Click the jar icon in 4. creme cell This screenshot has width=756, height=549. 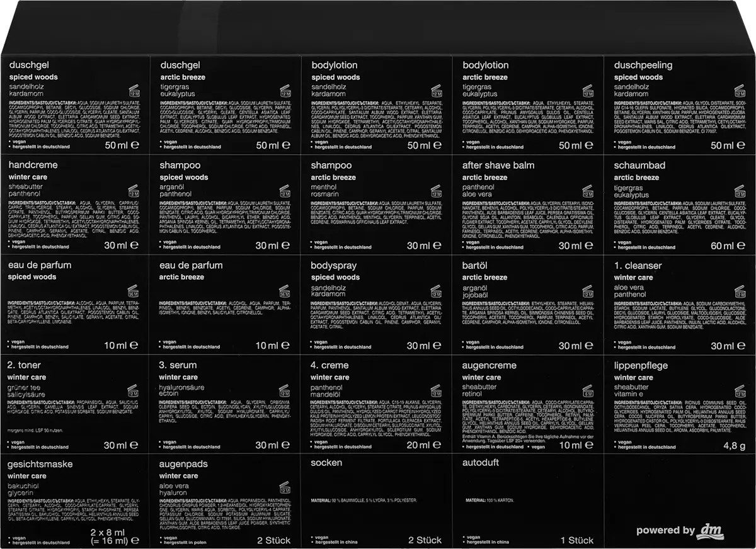[436, 390]
